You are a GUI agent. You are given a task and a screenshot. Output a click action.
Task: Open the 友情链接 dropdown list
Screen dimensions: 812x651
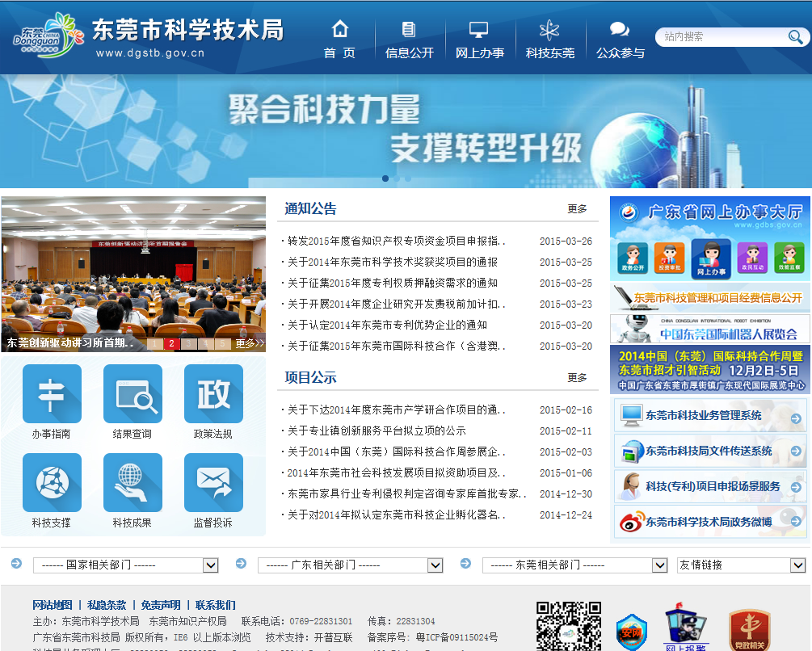coord(741,565)
